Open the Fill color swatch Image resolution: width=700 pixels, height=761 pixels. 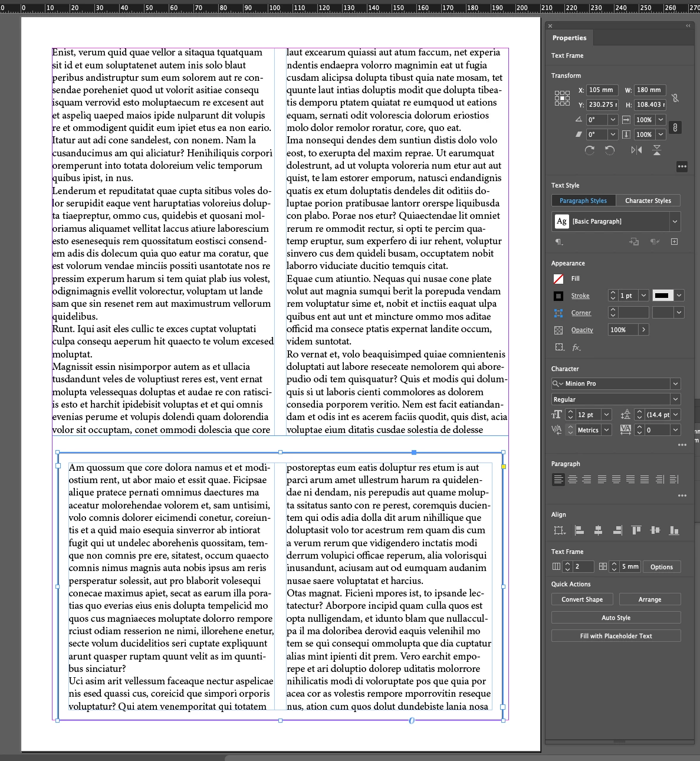click(558, 278)
